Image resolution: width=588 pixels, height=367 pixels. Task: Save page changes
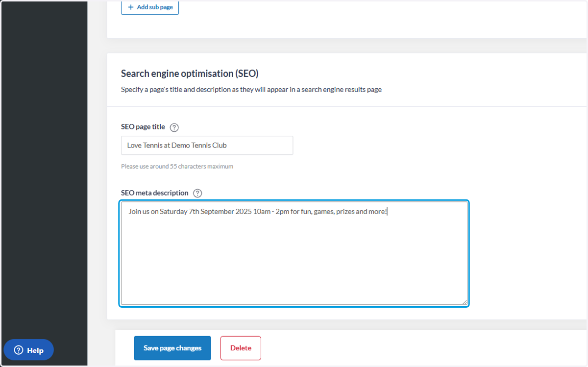pyautogui.click(x=172, y=348)
